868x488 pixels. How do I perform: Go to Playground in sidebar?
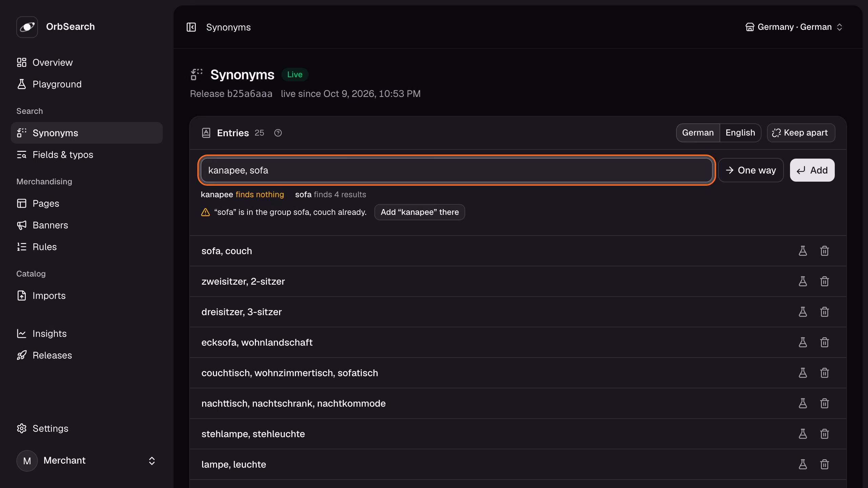click(87, 84)
